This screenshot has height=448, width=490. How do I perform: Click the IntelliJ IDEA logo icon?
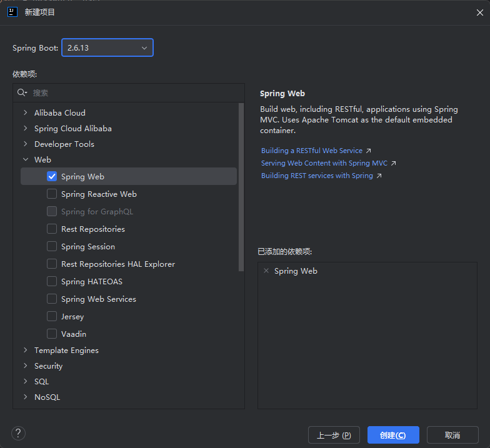12,12
